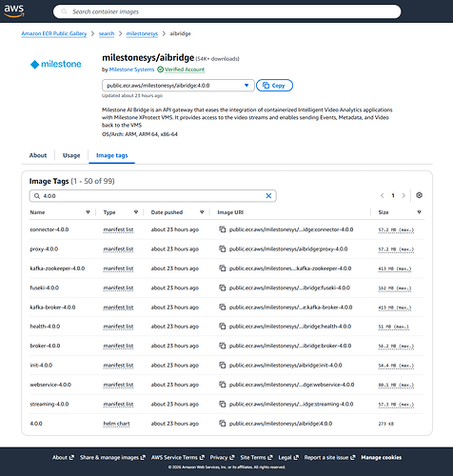Click manifest list type for health-4.0.0

118,327
